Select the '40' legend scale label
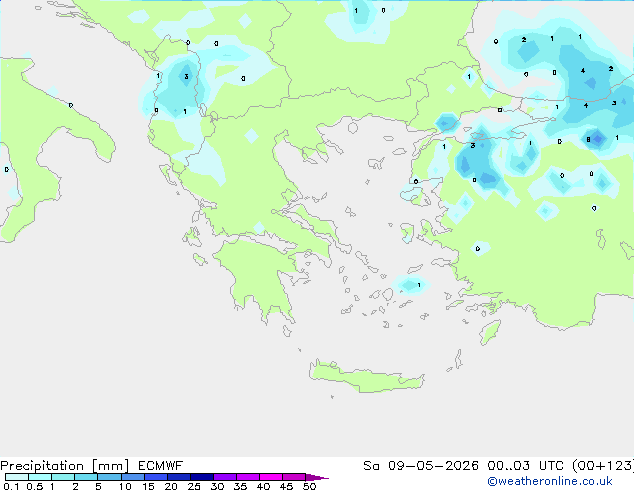Screen dimensions: 634x490 point(263,486)
